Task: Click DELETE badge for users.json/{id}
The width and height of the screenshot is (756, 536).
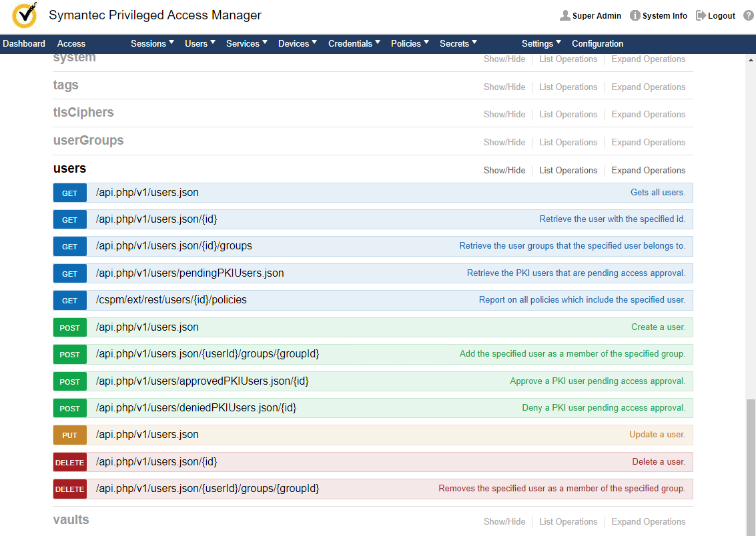Action: [x=70, y=462]
